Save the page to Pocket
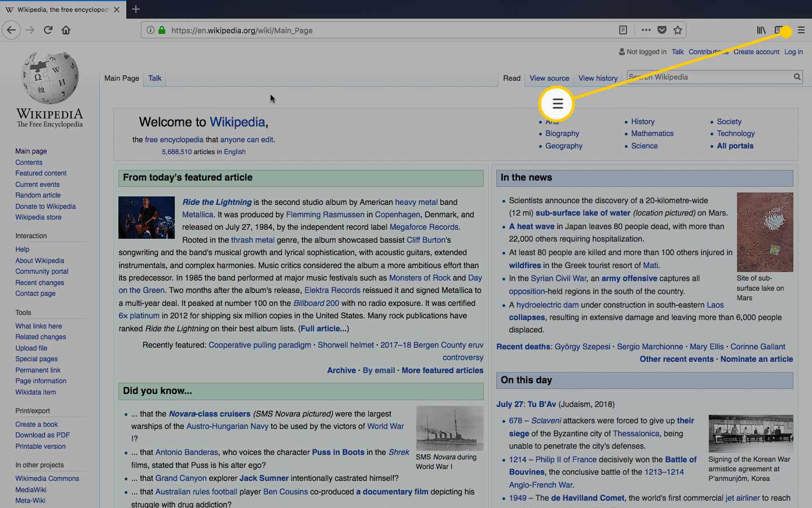 662,30
